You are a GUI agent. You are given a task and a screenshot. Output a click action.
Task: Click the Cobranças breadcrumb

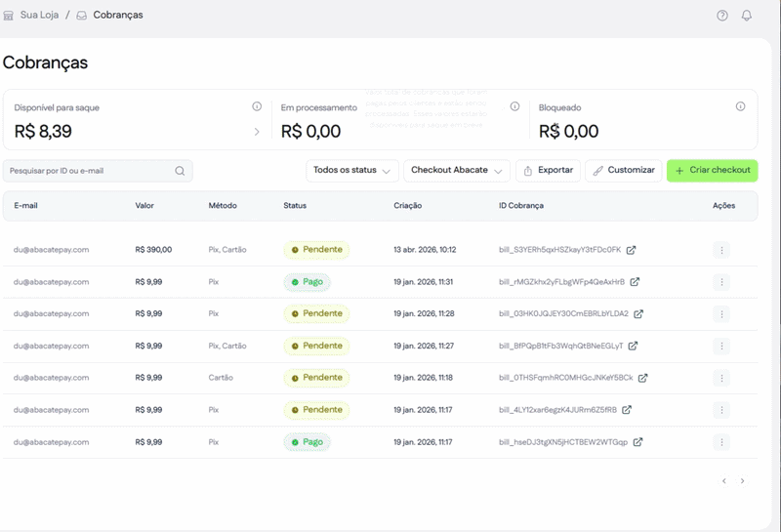point(118,15)
